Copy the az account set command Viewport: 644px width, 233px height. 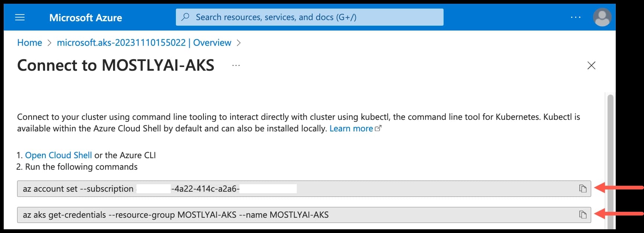(x=583, y=189)
